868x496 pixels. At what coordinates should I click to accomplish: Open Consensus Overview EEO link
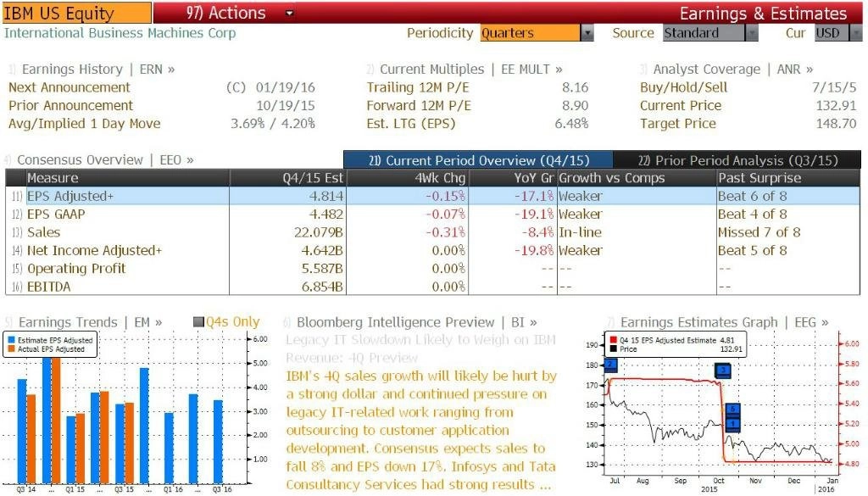pyautogui.click(x=105, y=160)
